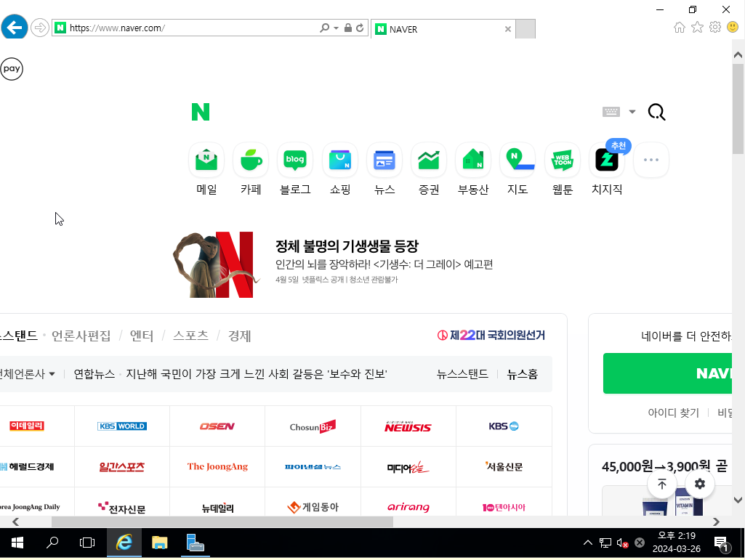Click the Netflix 기생수 ad banner image
The width and height of the screenshot is (745, 560).
coord(216,264)
